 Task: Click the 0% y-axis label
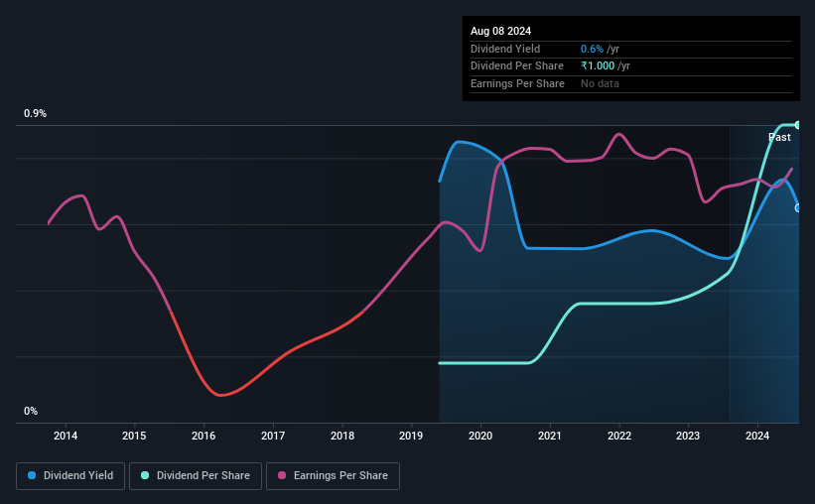[x=31, y=411]
